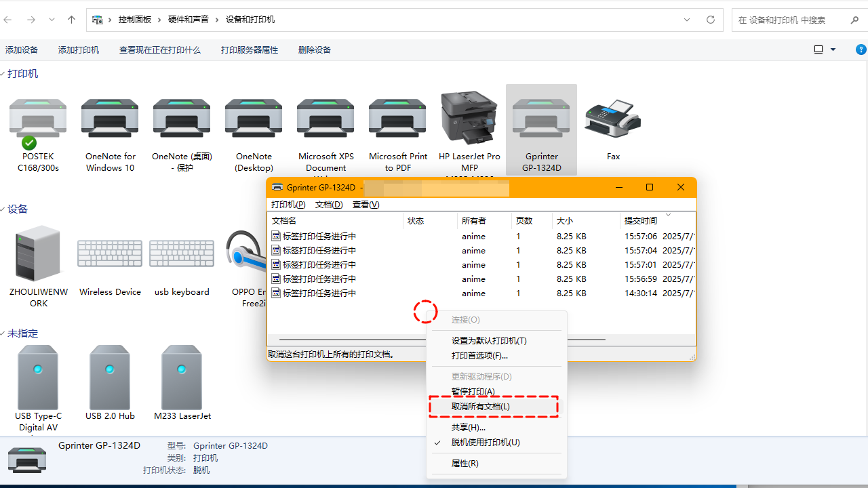Click the 硬件和声音 breadcrumb link
868x488 pixels.
[189, 20]
